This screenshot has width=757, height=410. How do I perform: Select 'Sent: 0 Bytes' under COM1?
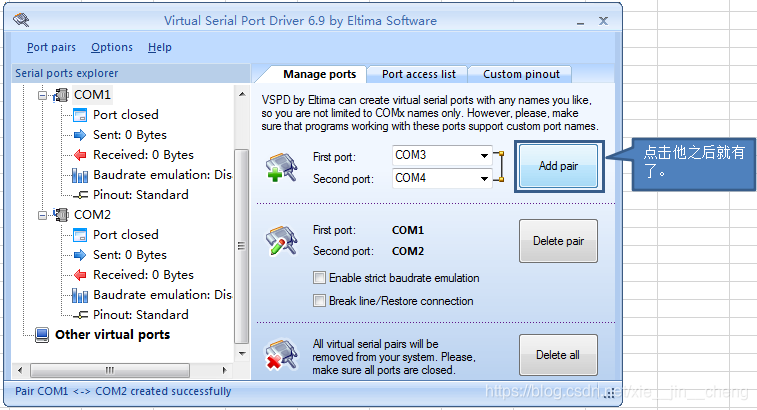130,135
